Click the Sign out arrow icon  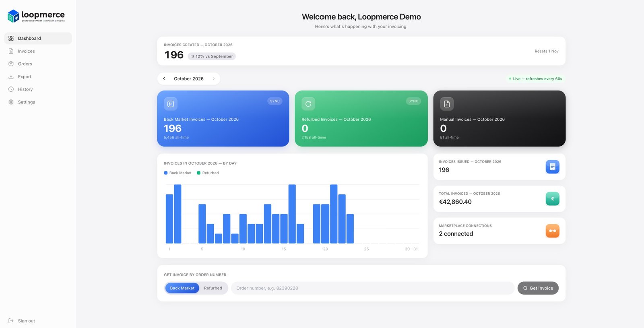point(11,321)
